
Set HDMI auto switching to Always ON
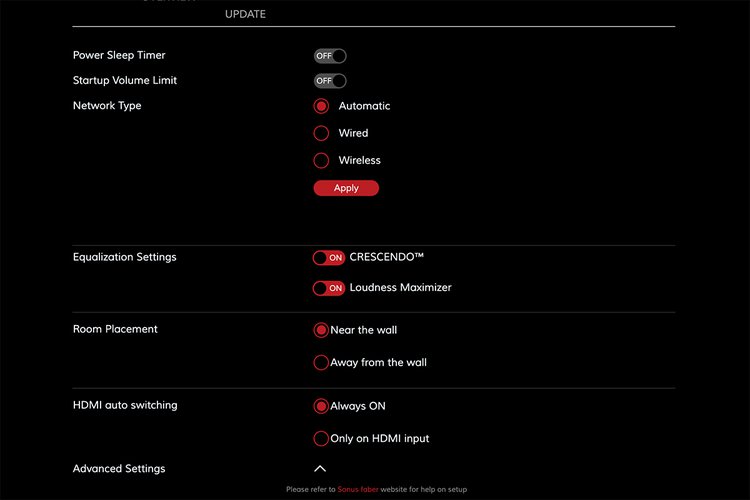click(x=321, y=406)
